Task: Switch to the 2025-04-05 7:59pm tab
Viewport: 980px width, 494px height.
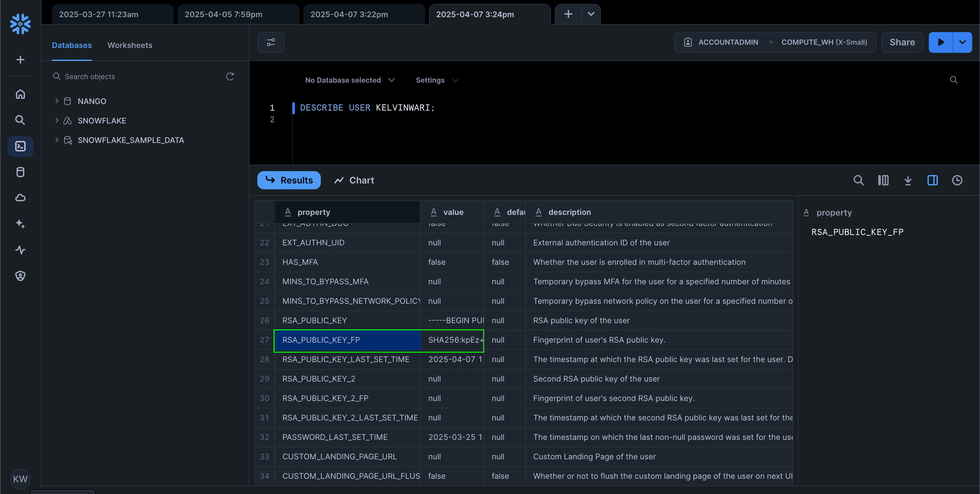Action: [x=238, y=14]
